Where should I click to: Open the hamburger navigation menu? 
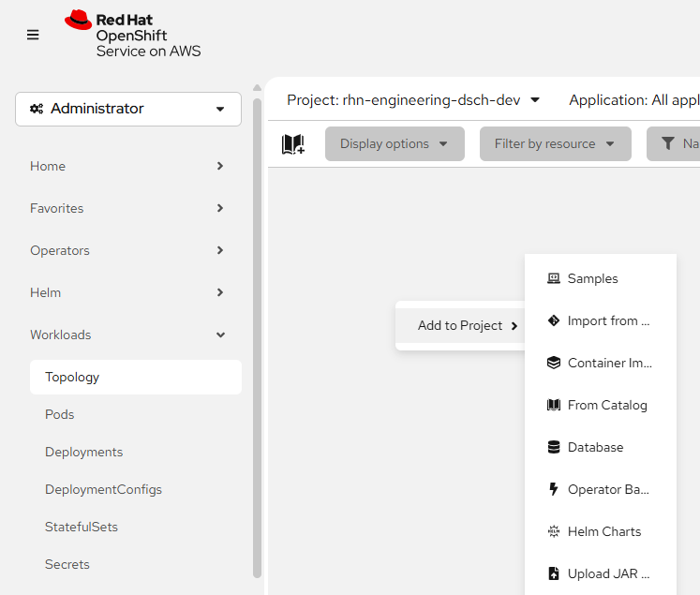tap(33, 35)
